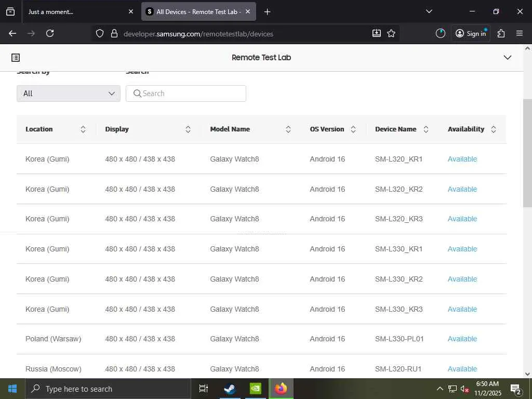Image resolution: width=532 pixels, height=399 pixels.
Task: Click the scrollbar down arrow
Action: [x=527, y=374]
